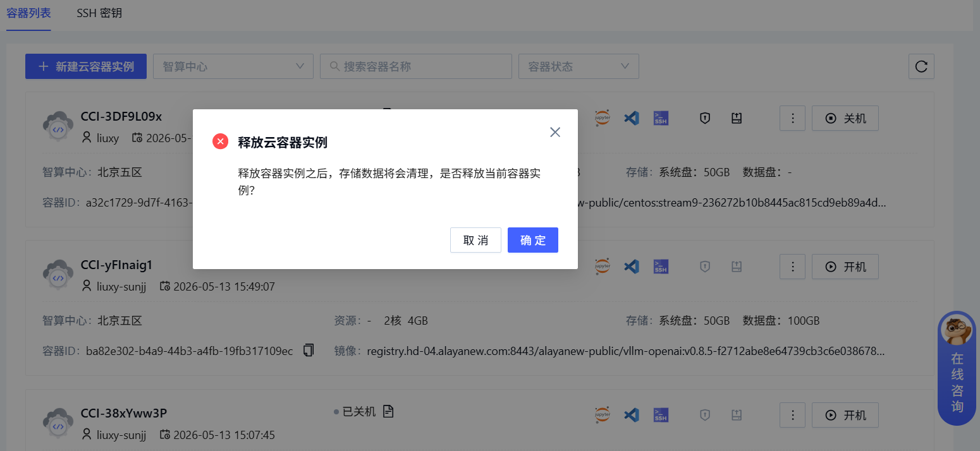The height and width of the screenshot is (451, 980).
Task: Click the CCI-3DF9L09x container avatar icon
Action: click(58, 126)
